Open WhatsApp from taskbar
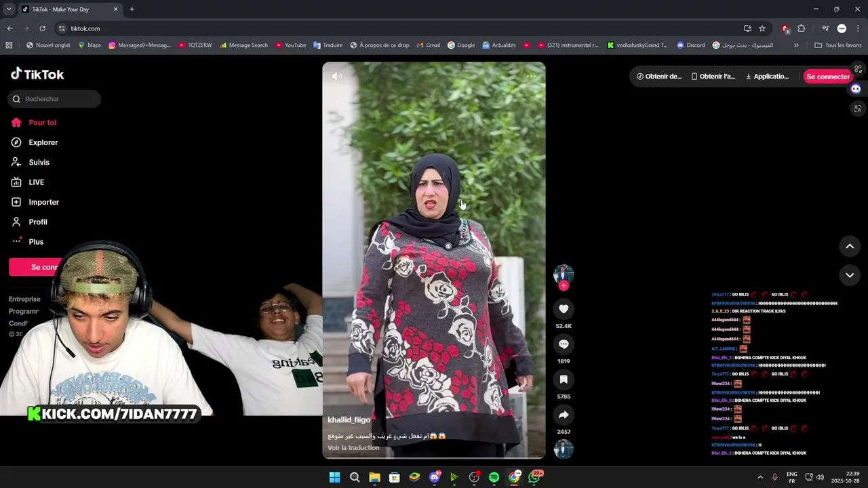This screenshot has height=488, width=868. (534, 477)
